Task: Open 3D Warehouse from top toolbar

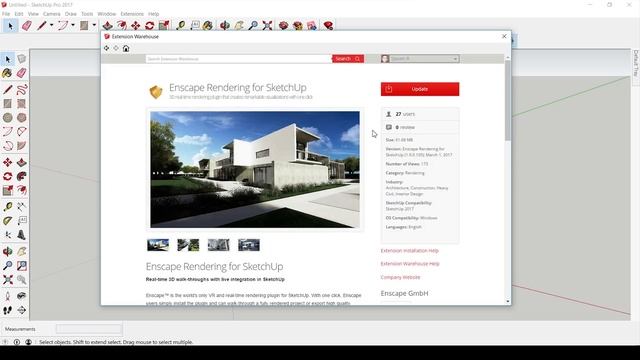Action: [283, 25]
